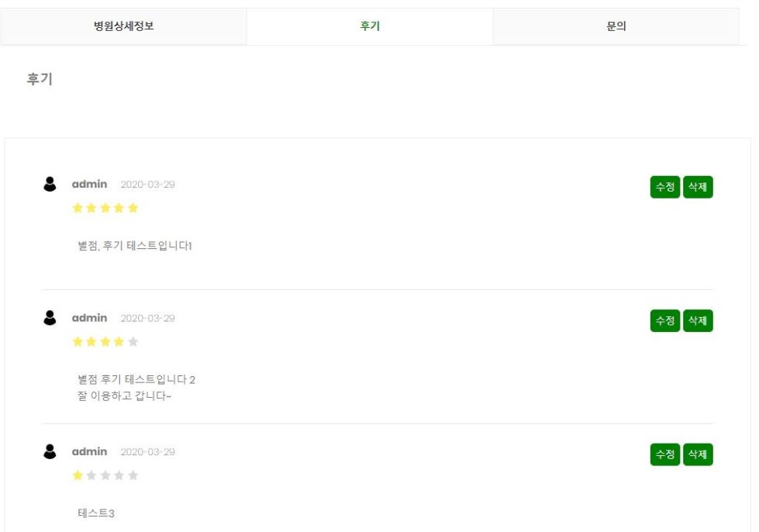Switch to the 후기 tab
759x532 pixels.
pos(370,26)
